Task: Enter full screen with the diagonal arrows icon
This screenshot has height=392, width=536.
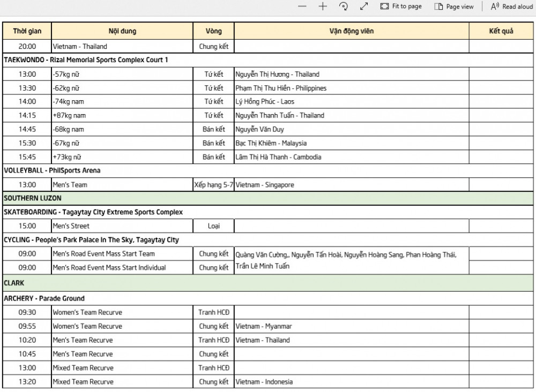Action: 364,6
